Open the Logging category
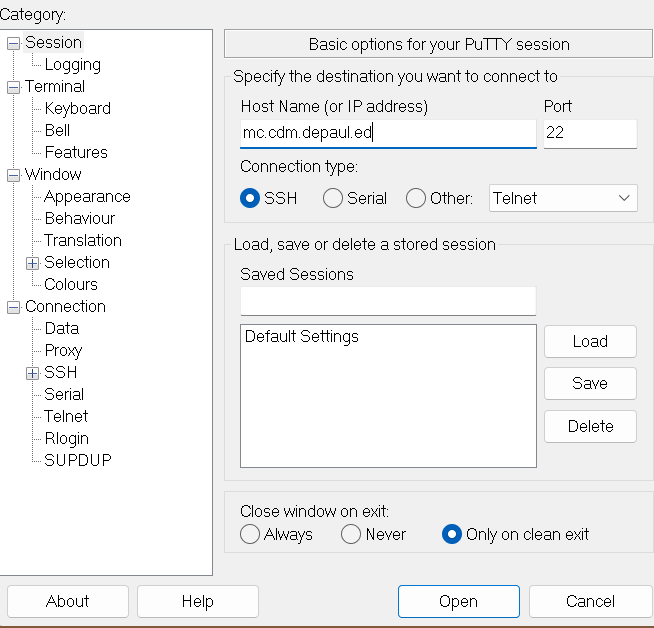This screenshot has width=654, height=628. click(x=73, y=65)
